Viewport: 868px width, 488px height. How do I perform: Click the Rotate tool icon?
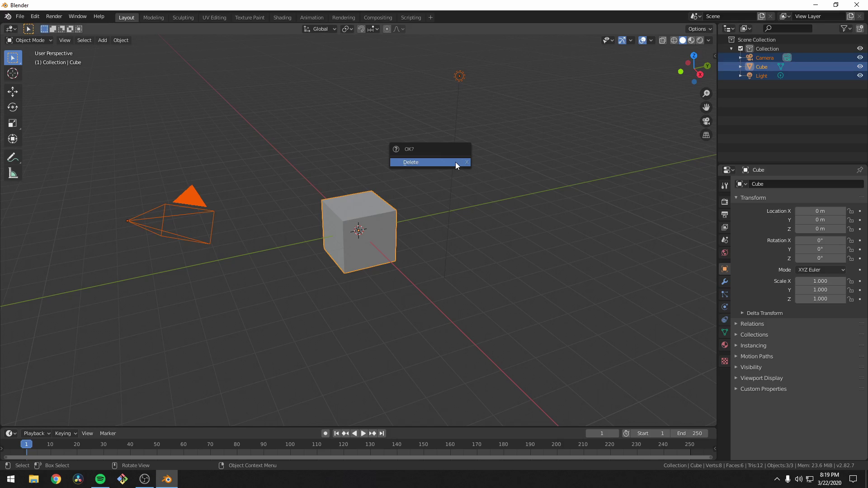pos(13,107)
